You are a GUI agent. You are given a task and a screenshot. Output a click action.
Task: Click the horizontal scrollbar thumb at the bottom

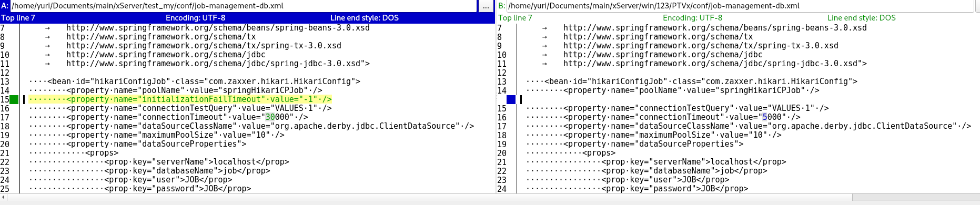point(429,198)
